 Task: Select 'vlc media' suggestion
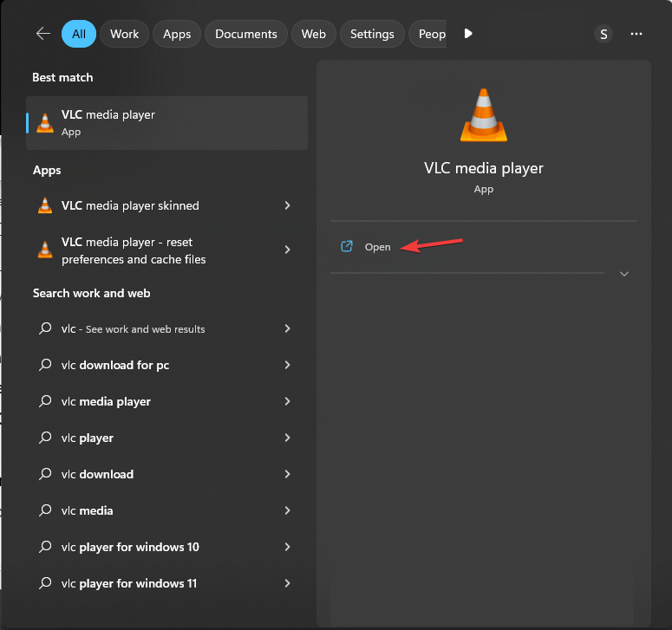tap(166, 510)
